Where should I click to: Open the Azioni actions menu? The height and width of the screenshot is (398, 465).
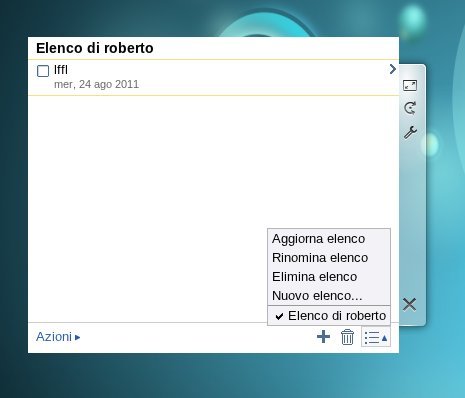click(58, 337)
